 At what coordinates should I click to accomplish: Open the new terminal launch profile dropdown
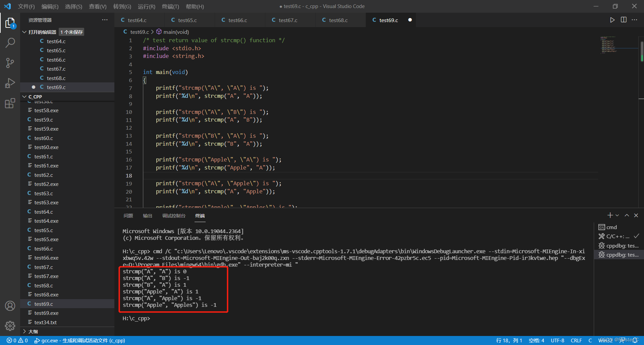click(617, 215)
